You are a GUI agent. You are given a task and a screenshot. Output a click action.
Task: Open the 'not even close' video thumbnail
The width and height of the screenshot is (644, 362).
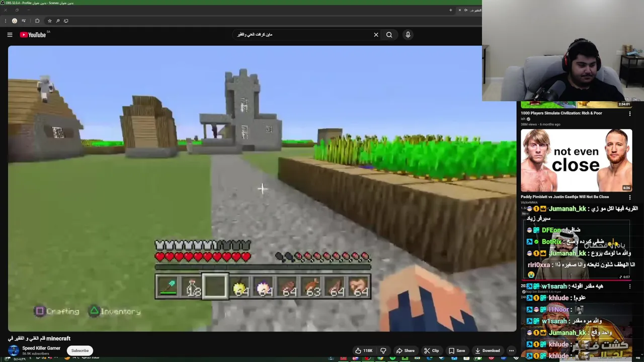tap(576, 160)
